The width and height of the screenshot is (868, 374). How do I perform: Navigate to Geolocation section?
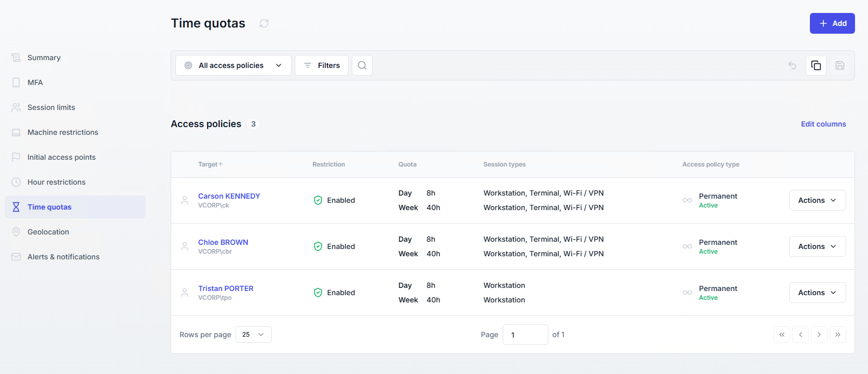click(x=48, y=232)
